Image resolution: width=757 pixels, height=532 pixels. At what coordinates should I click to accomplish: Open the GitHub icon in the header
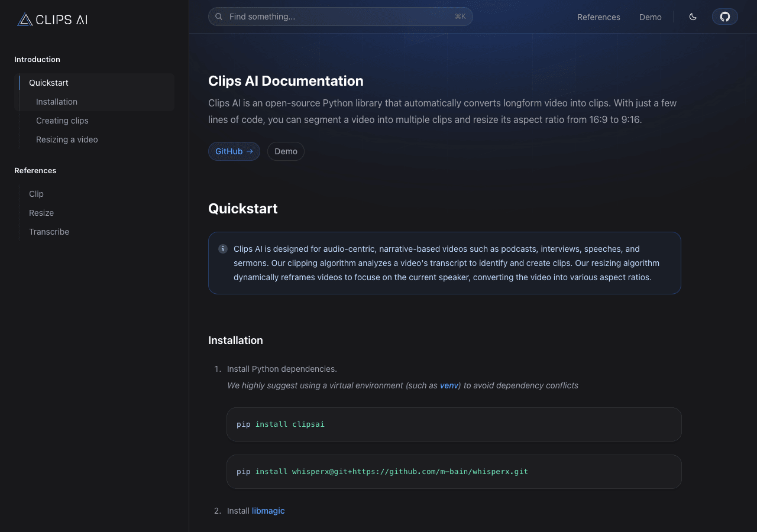(725, 17)
